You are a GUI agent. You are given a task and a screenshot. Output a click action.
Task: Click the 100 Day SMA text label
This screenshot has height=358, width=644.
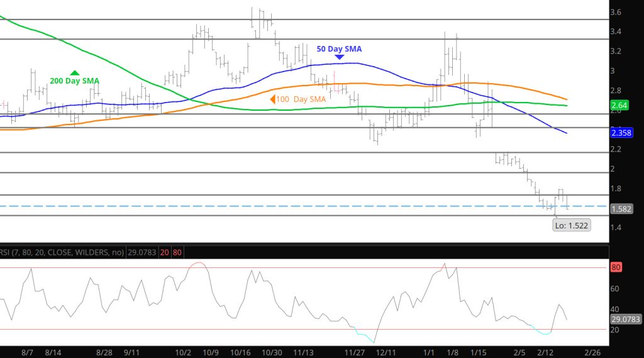[303, 99]
